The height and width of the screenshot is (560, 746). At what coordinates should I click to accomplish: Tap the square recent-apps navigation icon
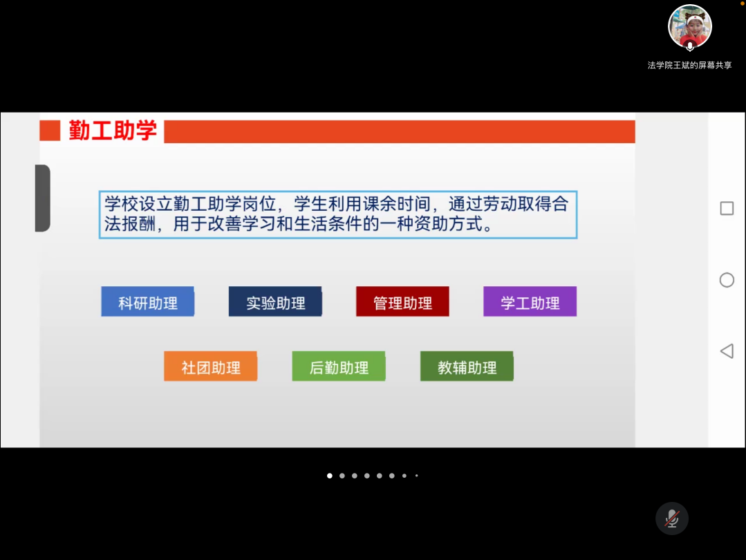[727, 208]
